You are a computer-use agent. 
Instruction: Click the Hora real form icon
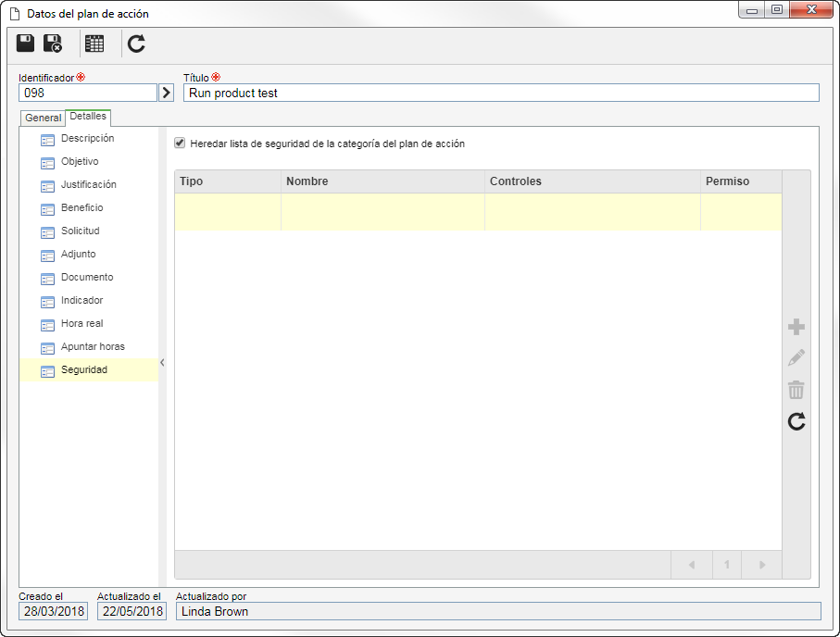[47, 325]
